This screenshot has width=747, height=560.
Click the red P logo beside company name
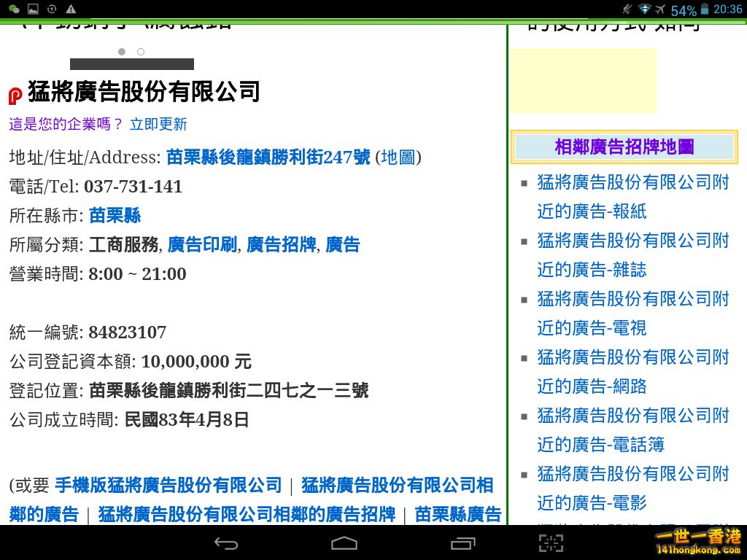coord(15,96)
